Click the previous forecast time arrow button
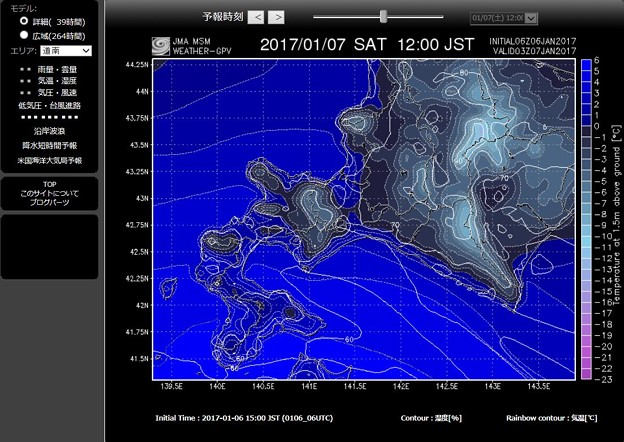Screen dimensions: 624x442 (x=257, y=17)
